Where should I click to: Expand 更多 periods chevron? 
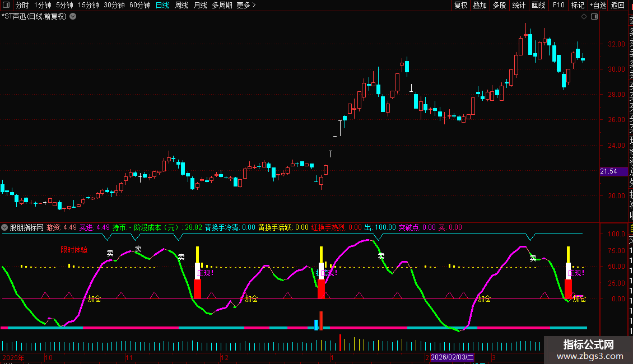254,5
